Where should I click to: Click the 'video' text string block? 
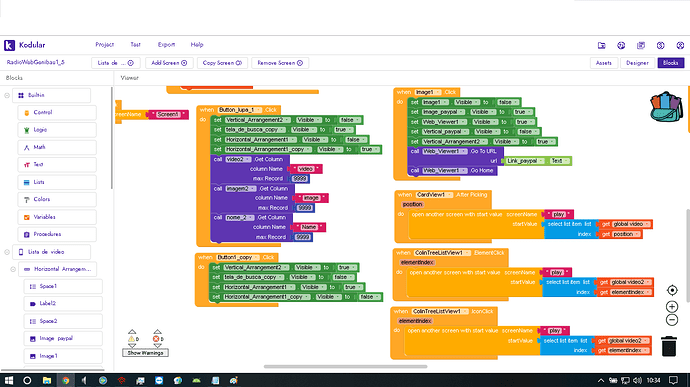tap(305, 169)
